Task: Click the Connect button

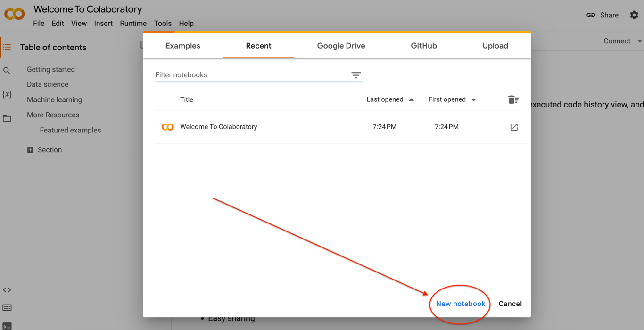Action: coord(617,41)
